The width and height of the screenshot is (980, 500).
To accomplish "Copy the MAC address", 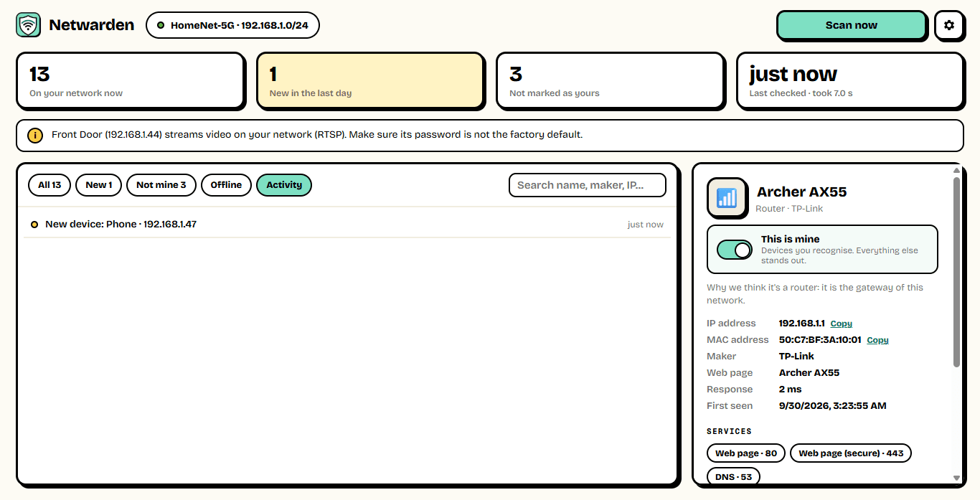I will 878,341.
